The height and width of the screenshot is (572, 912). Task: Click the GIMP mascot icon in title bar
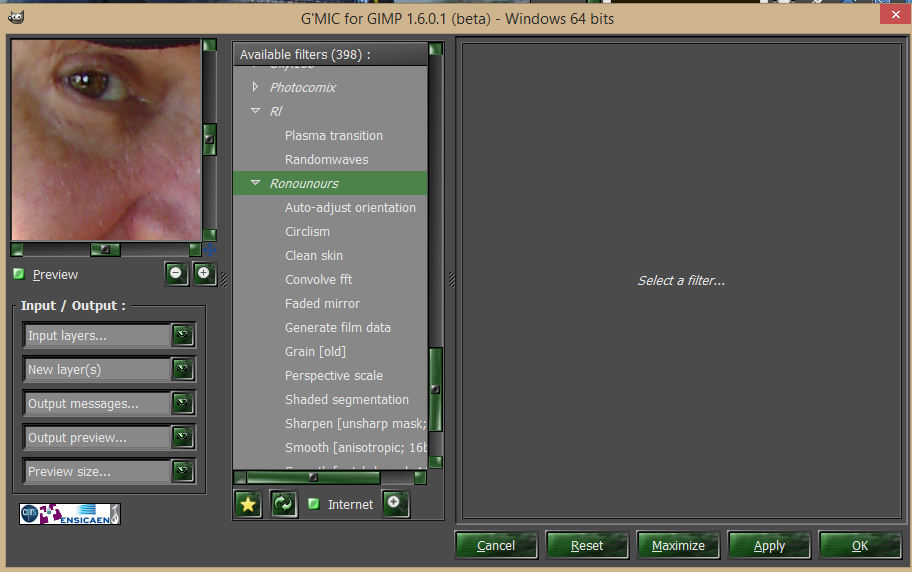tap(16, 17)
